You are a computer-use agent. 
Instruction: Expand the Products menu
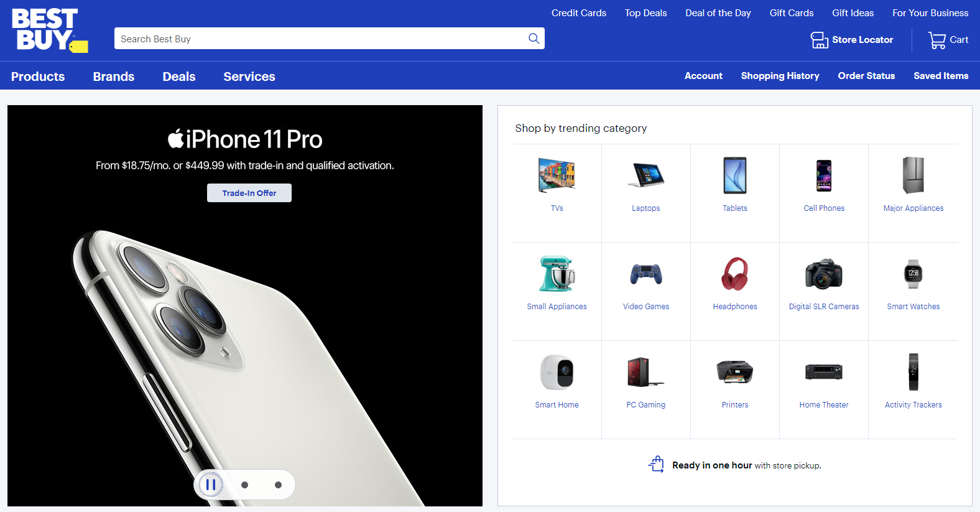click(x=38, y=77)
